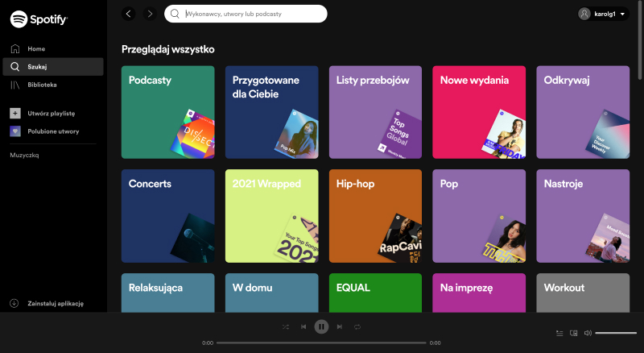This screenshot has height=353, width=644.
Task: Open the play queue icon
Action: tap(559, 333)
